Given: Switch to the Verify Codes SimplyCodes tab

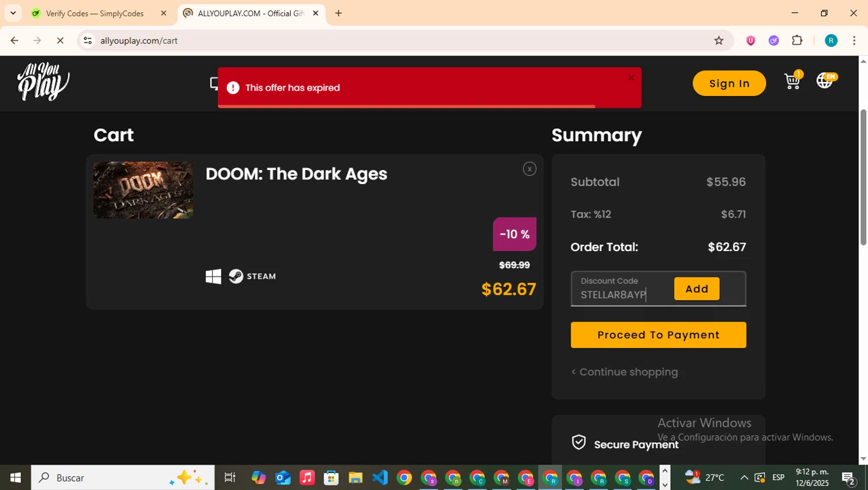Looking at the screenshot, I should coord(95,13).
